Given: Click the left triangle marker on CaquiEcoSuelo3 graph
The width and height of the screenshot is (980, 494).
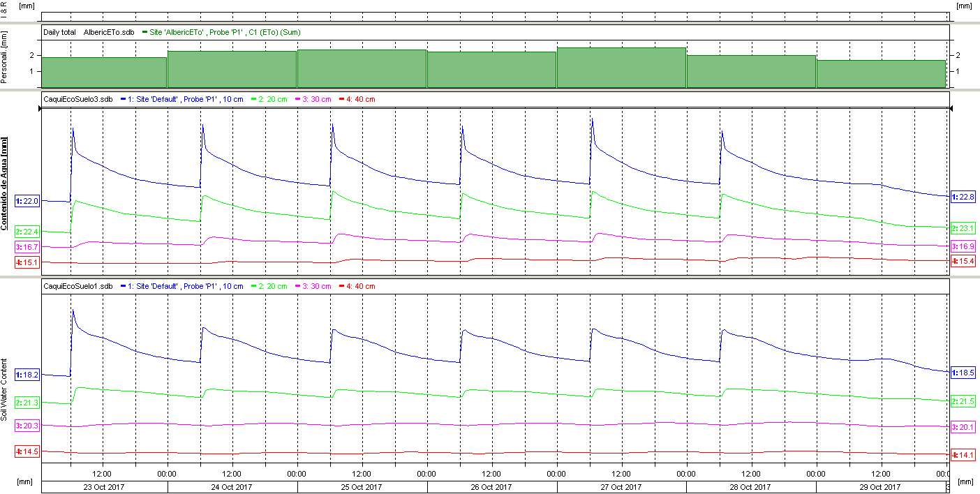Looking at the screenshot, I should point(38,109).
